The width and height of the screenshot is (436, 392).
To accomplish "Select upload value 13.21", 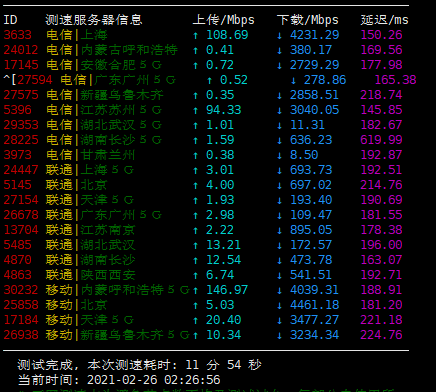I will click(x=223, y=245).
